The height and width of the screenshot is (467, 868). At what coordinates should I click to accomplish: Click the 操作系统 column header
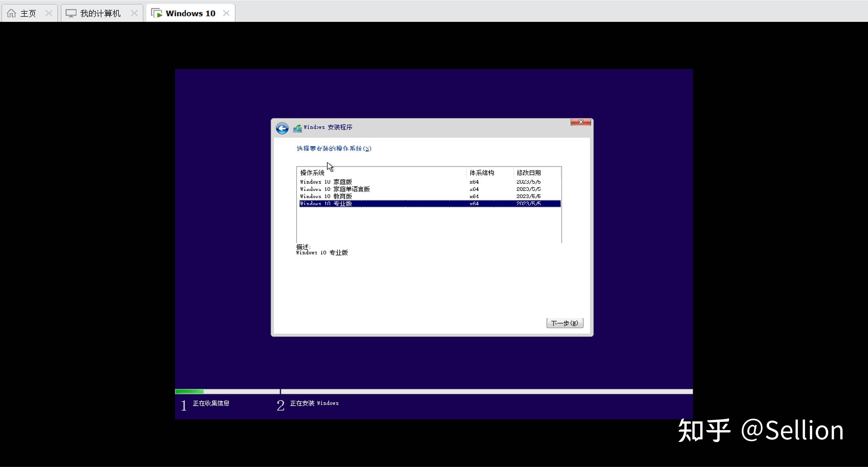[x=312, y=172]
